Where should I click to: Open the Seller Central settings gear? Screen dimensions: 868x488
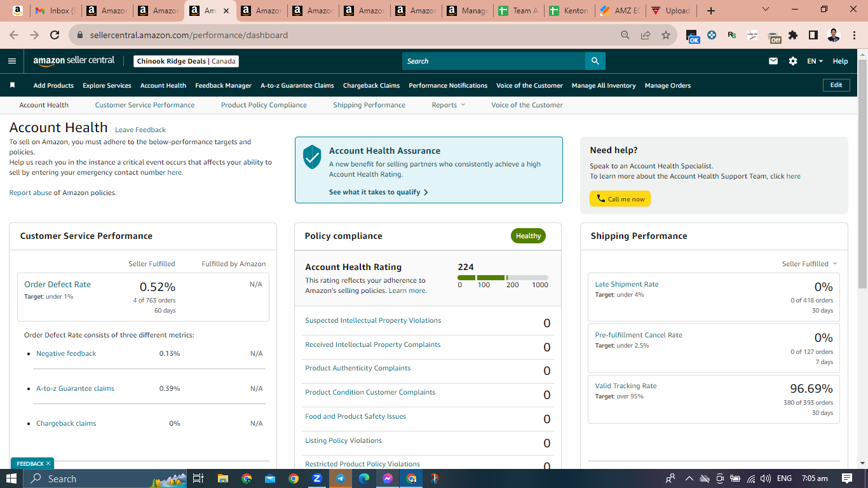tap(793, 61)
